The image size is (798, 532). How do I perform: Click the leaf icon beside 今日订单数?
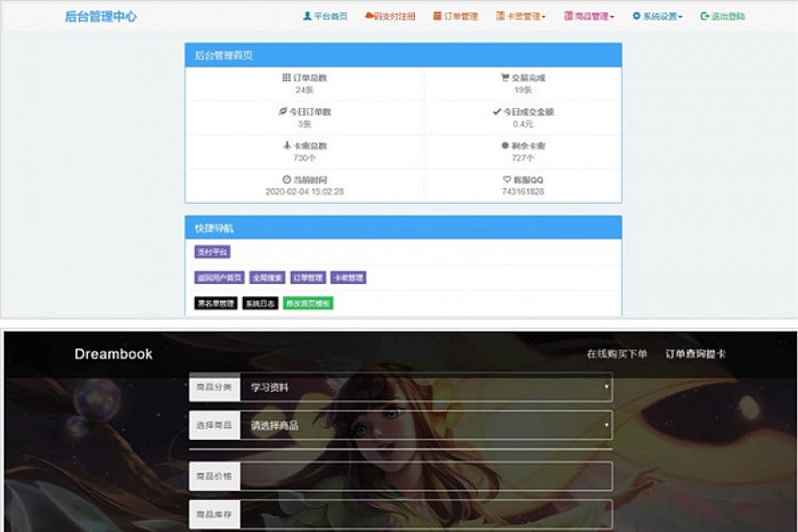[283, 112]
